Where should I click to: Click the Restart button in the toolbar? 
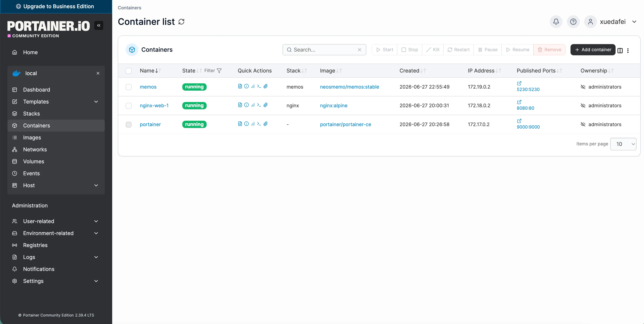click(459, 50)
